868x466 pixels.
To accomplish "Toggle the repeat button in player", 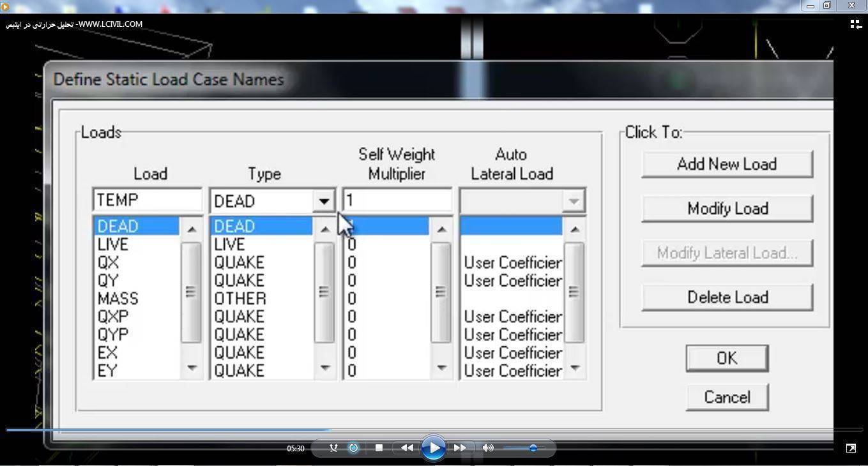I will tap(353, 448).
